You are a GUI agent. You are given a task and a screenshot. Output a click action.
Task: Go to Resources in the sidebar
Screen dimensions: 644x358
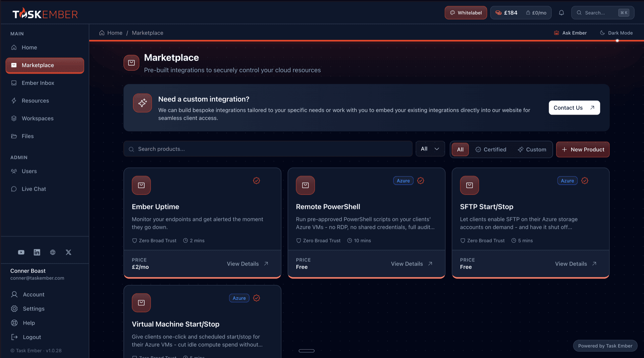pos(45,101)
